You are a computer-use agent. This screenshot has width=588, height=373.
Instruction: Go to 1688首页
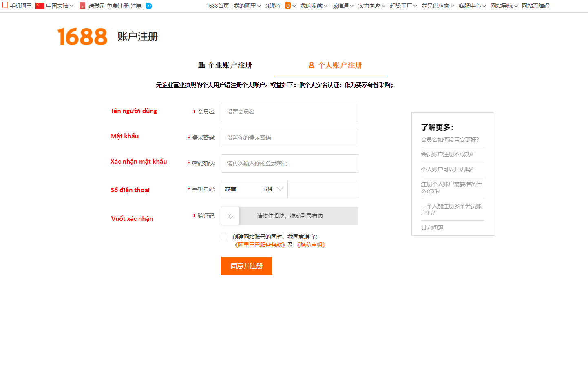pyautogui.click(x=217, y=6)
